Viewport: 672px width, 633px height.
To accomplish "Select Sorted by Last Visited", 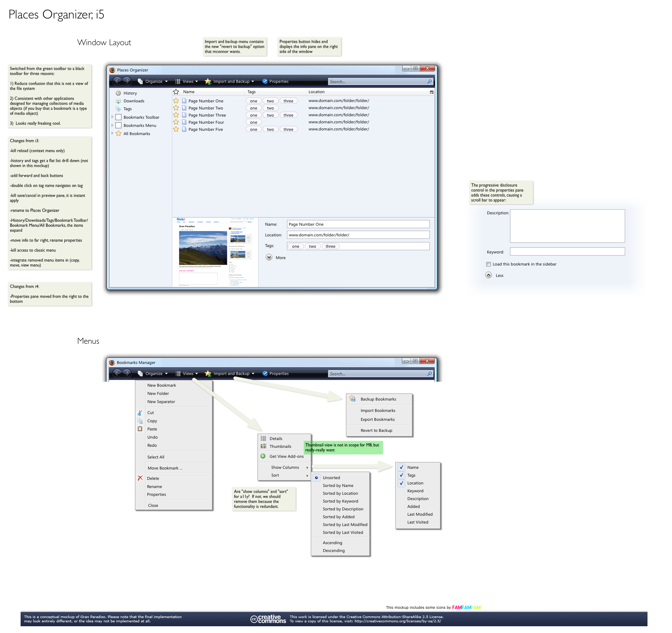I will pyautogui.click(x=342, y=532).
